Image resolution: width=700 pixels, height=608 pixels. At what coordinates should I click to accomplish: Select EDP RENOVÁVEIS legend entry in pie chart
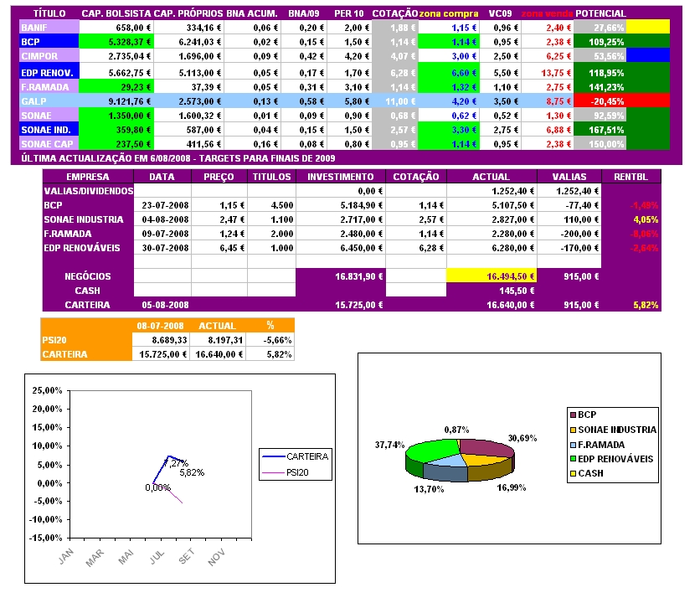point(611,459)
